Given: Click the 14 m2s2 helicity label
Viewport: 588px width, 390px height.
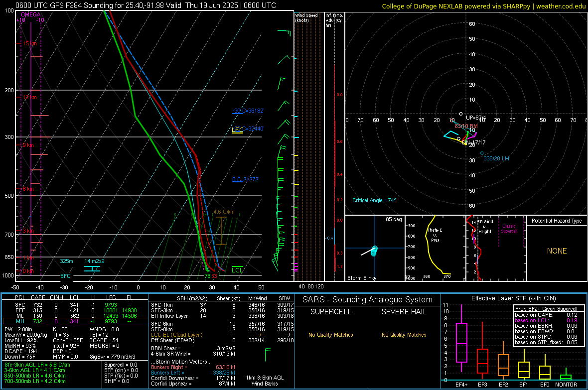Looking at the screenshot, I should (x=95, y=261).
